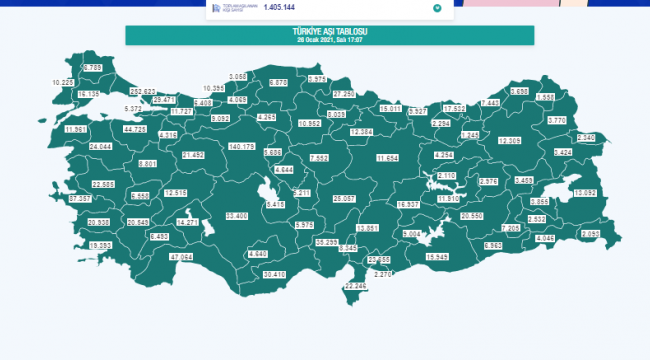Choose the province labeled 3.058

pyautogui.click(x=238, y=77)
